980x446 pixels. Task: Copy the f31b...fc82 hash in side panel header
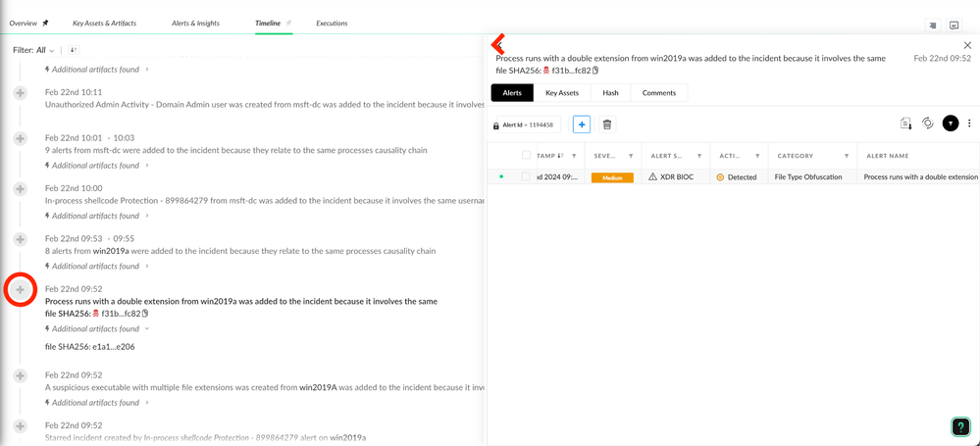[x=595, y=70]
